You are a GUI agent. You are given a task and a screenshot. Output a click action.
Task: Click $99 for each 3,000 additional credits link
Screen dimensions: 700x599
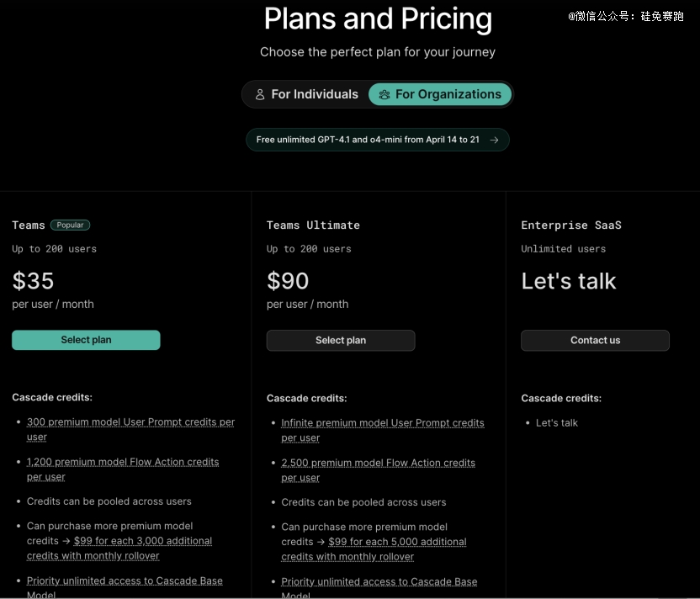coord(119,549)
